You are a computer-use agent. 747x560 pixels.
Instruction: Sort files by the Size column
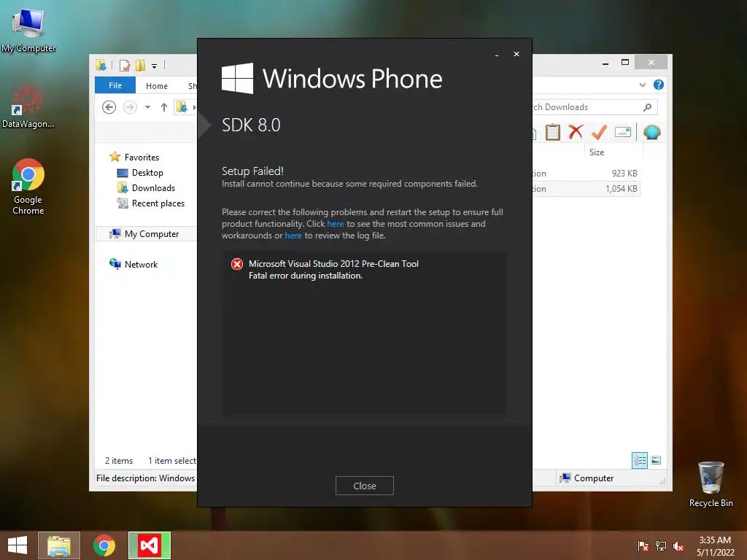coord(597,152)
